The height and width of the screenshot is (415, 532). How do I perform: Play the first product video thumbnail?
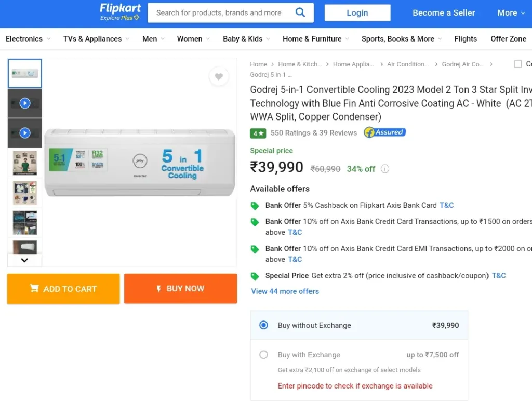point(25,103)
